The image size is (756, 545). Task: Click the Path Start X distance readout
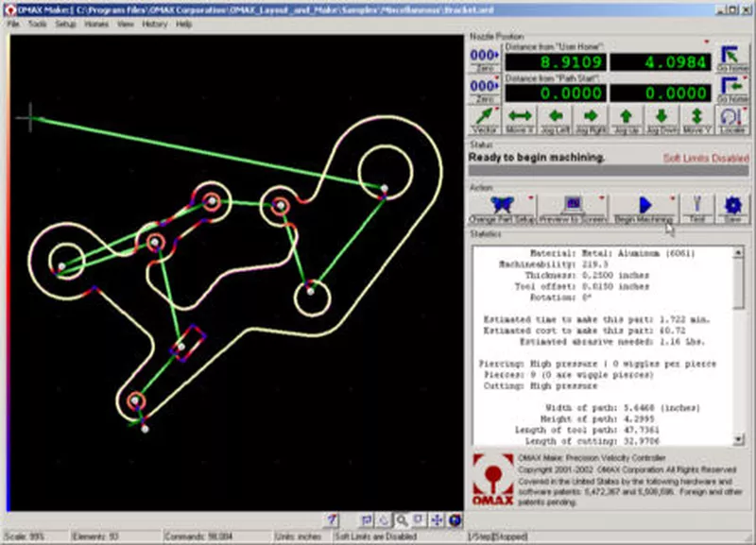click(554, 94)
